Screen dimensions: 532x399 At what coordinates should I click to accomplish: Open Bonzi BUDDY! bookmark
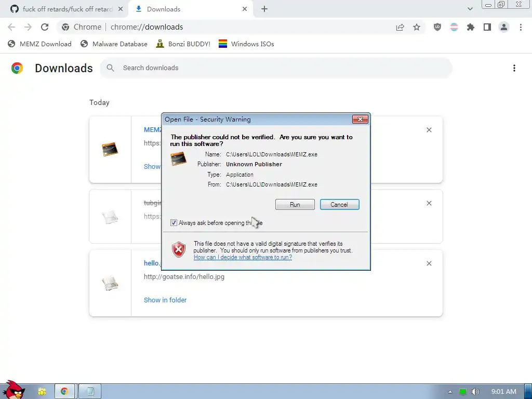pyautogui.click(x=183, y=44)
